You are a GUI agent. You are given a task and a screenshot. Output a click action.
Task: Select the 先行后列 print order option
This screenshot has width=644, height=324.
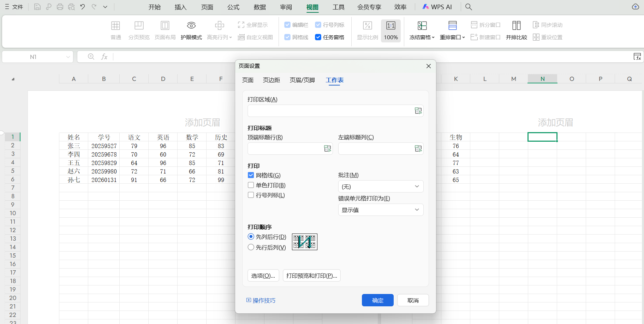251,247
